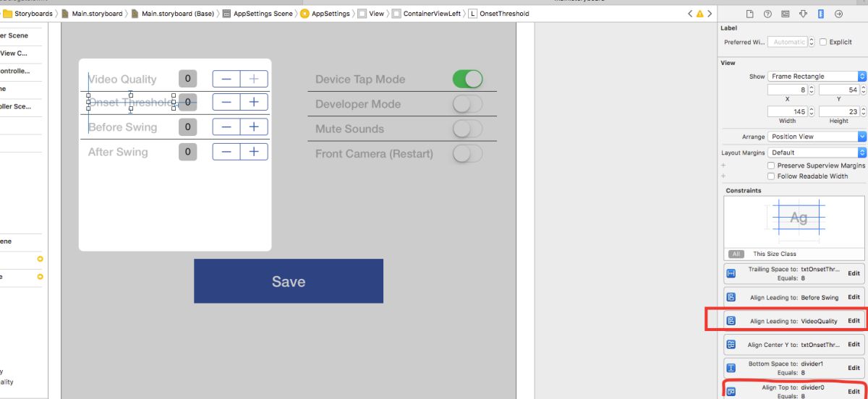This screenshot has height=399, width=868.
Task: Check the Explicit preferred width checkbox
Action: pos(822,42)
